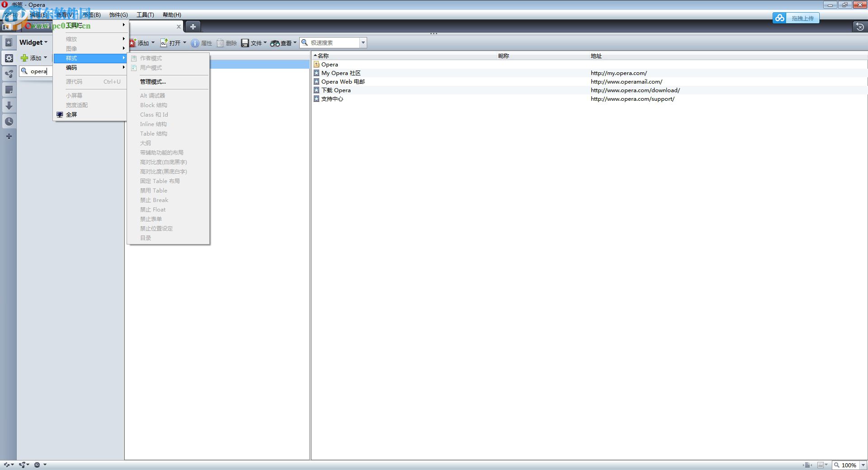
Task: Click the Opera Turbo icon in status bar
Action: click(x=37, y=465)
